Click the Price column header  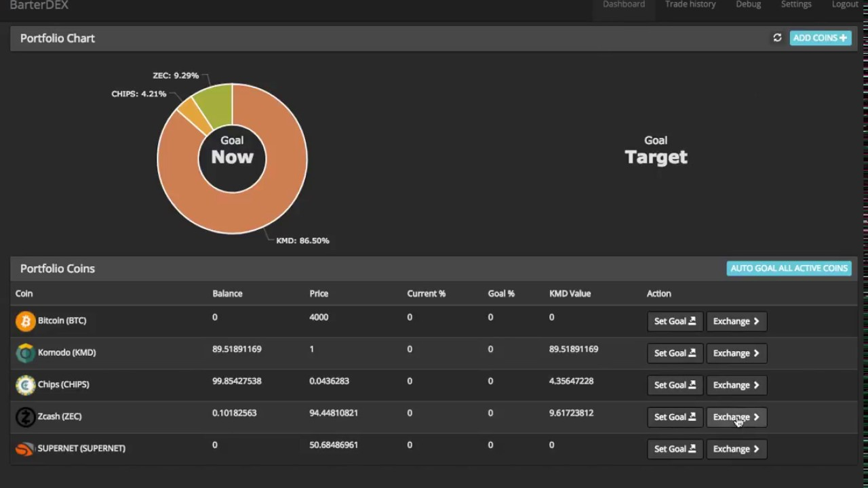pyautogui.click(x=319, y=293)
